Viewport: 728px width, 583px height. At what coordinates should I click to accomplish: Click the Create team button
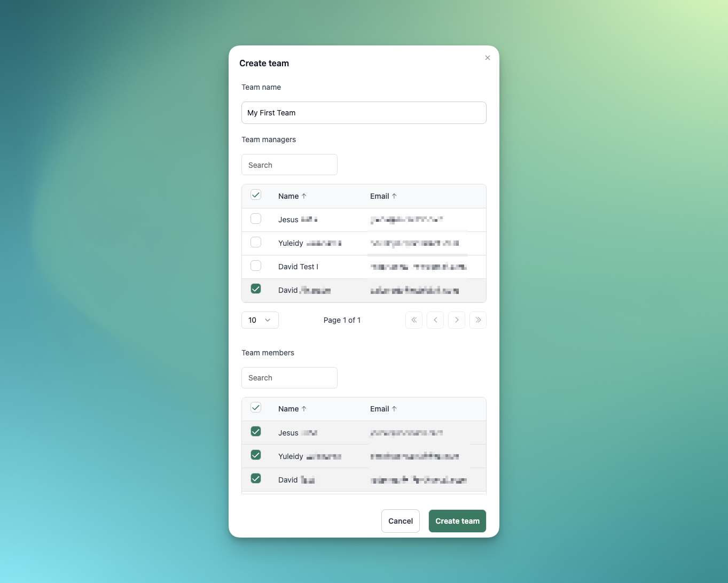457,521
